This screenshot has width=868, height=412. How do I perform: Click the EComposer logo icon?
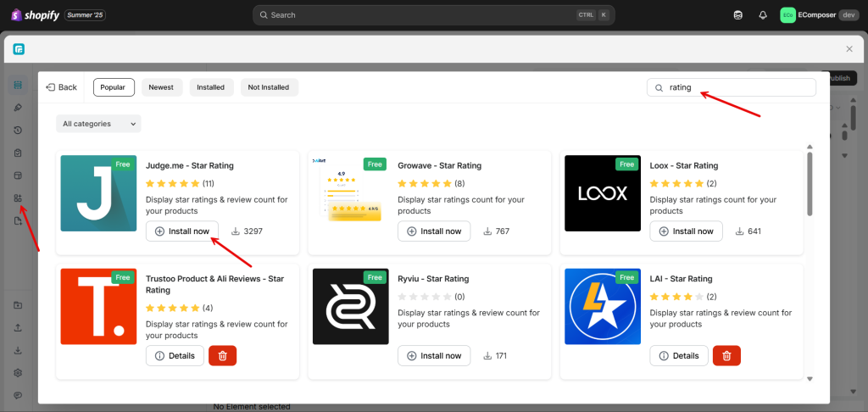click(x=19, y=49)
